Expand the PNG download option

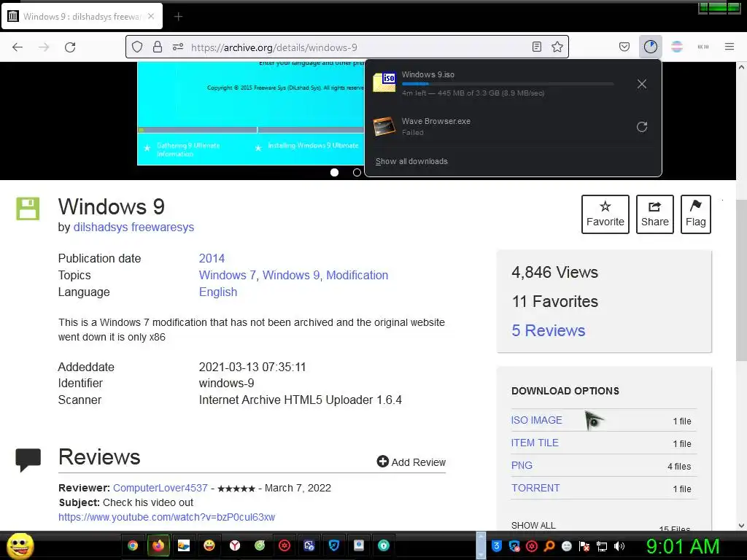pos(522,465)
